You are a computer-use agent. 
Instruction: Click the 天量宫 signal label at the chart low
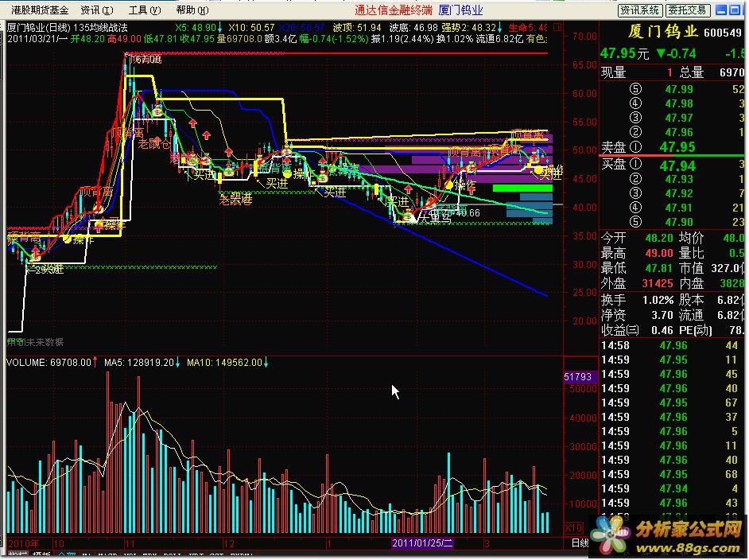435,218
